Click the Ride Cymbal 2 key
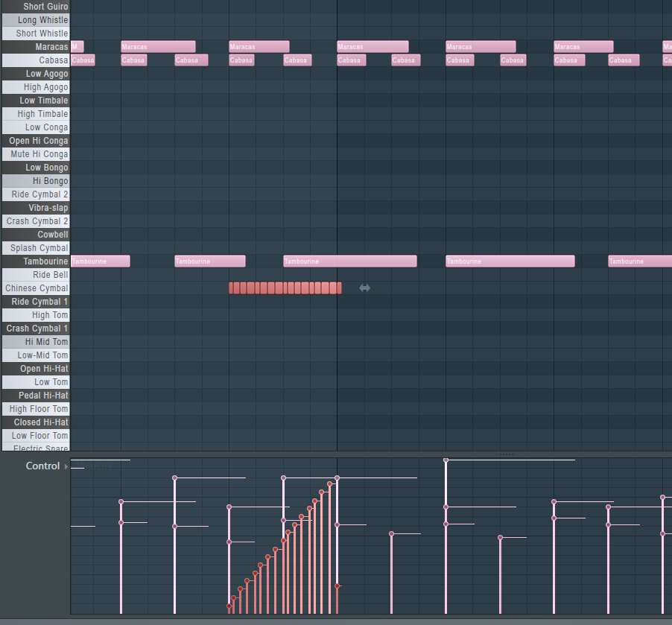Image resolution: width=672 pixels, height=625 pixels. [36, 194]
